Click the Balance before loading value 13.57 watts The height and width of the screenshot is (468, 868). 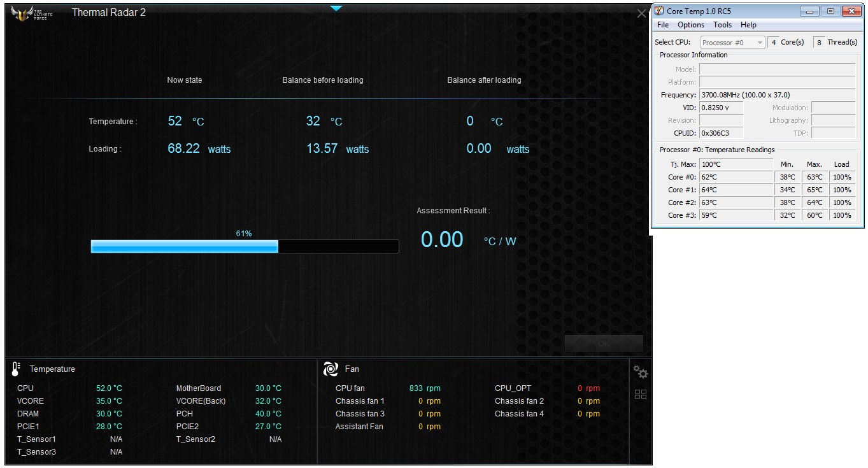pyautogui.click(x=338, y=148)
